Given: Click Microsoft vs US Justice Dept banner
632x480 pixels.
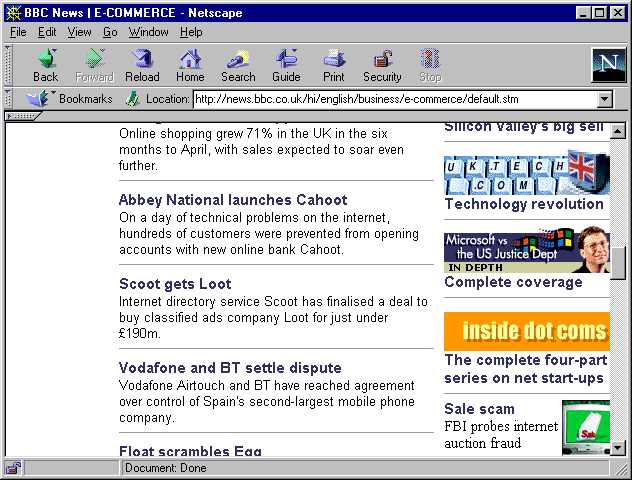Looking at the screenshot, I should click(526, 250).
